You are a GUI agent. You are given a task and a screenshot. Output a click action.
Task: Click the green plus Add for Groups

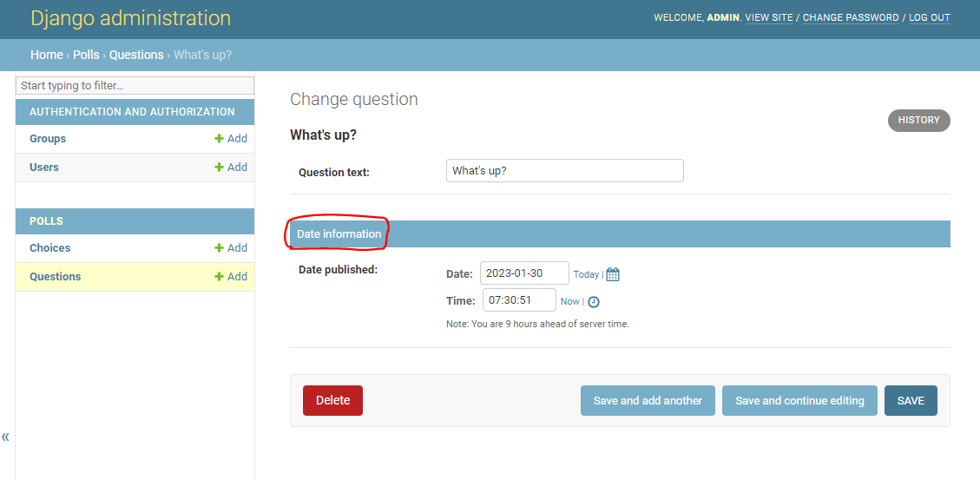(x=231, y=139)
